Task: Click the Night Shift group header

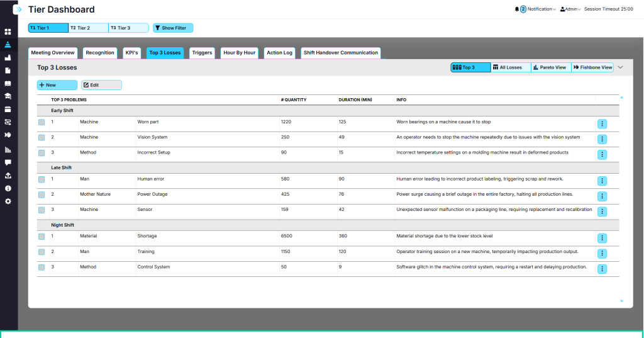Action: pos(328,225)
